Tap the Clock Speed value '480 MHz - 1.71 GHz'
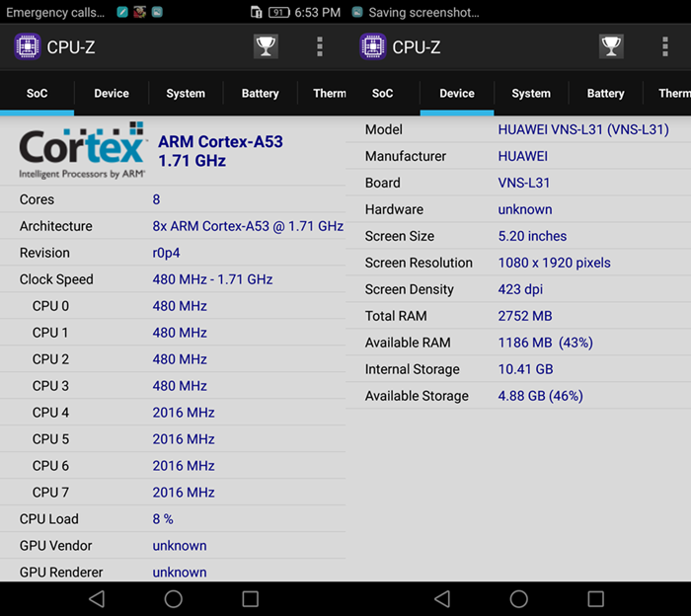 [212, 279]
